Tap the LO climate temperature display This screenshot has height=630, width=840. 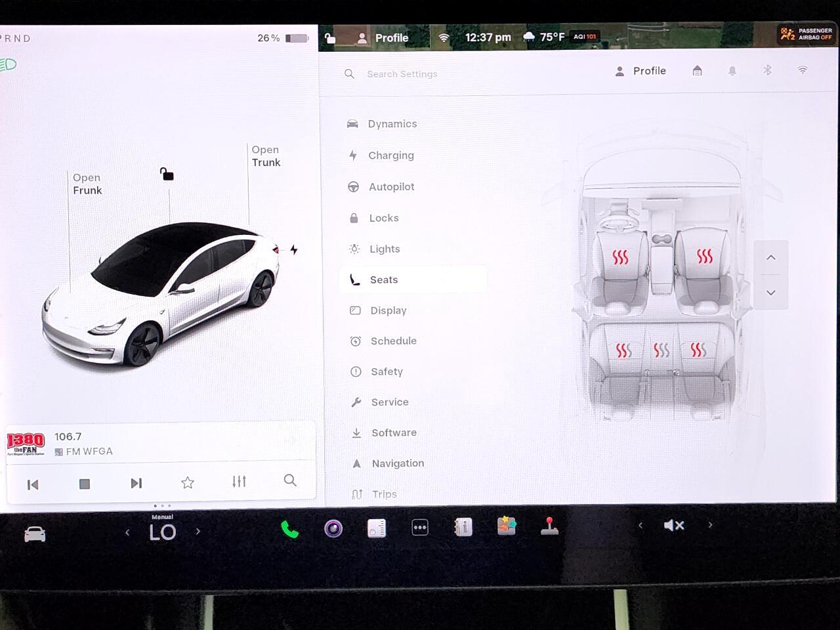(x=163, y=532)
